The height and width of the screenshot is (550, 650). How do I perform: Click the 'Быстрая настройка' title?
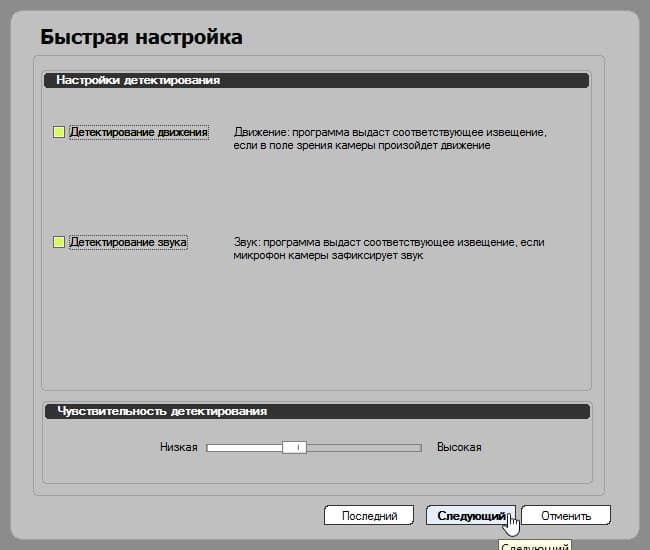[141, 37]
